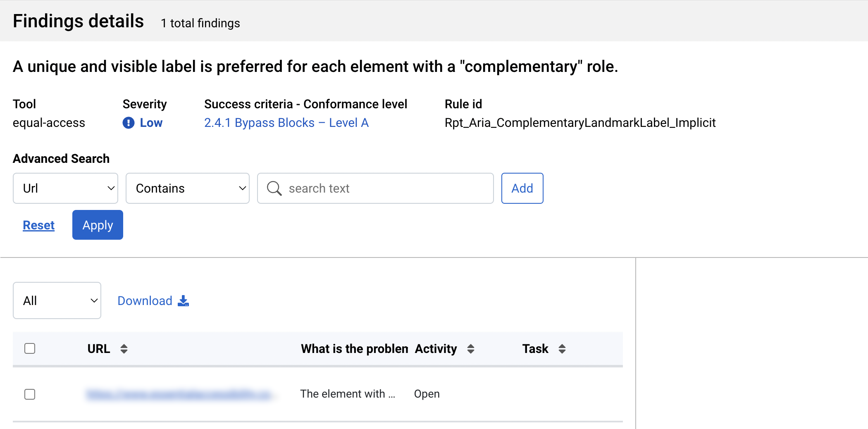Image resolution: width=868 pixels, height=429 pixels.
Task: Open the blurred finding URL link
Action: [x=179, y=394]
